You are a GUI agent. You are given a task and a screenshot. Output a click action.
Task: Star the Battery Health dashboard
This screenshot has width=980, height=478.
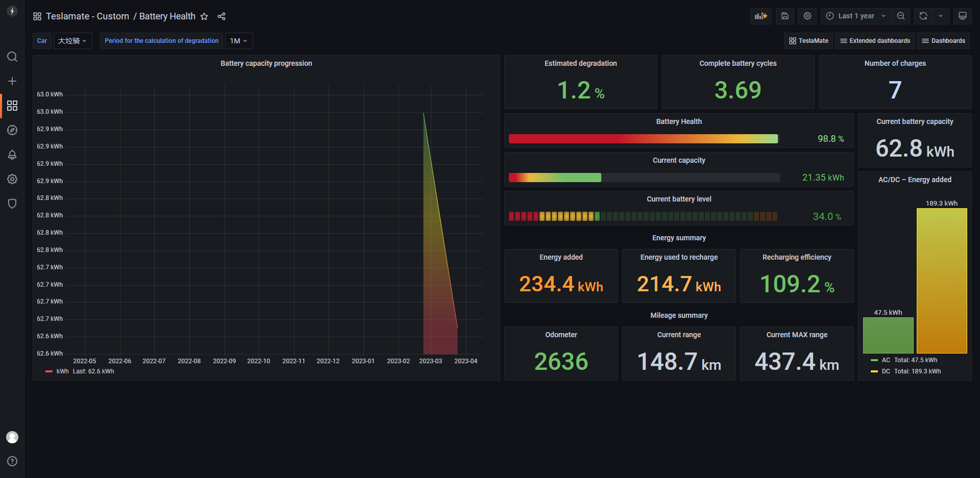tap(204, 16)
